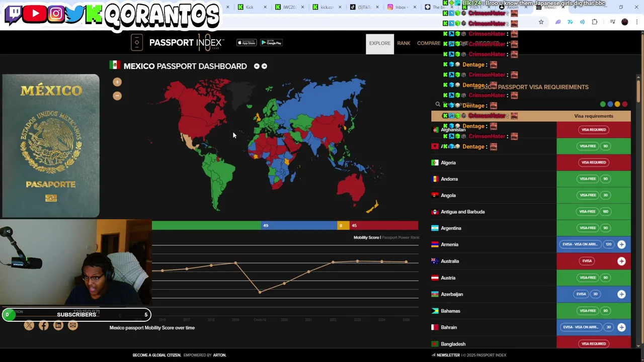Open the Google Play download badge
Image resolution: width=644 pixels, height=362 pixels.
click(271, 43)
